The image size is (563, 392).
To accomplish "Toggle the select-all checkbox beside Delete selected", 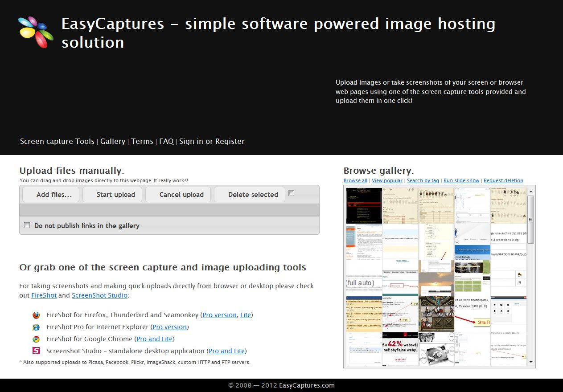I will pos(291,193).
